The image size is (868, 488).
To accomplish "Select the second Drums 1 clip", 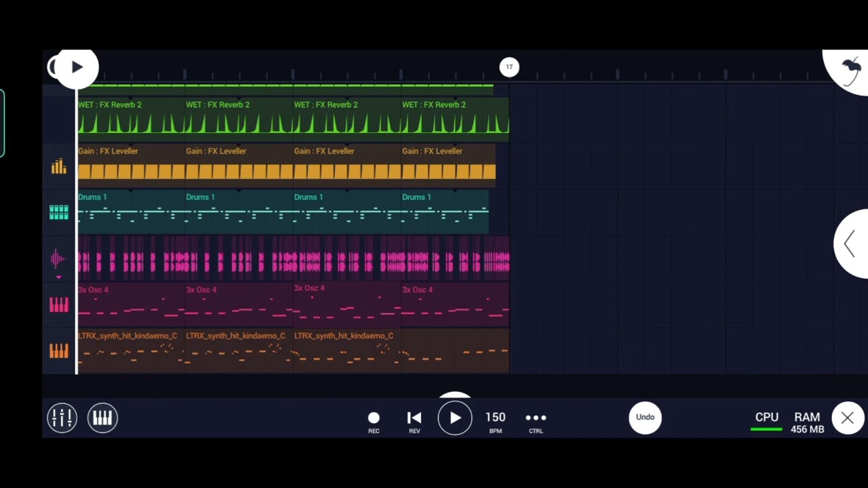I will (239, 211).
